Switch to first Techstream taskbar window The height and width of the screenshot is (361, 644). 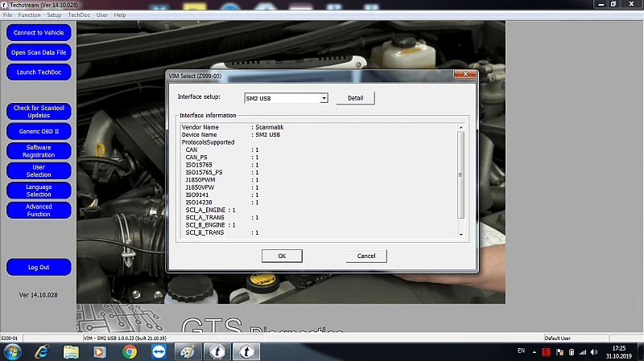tap(217, 352)
